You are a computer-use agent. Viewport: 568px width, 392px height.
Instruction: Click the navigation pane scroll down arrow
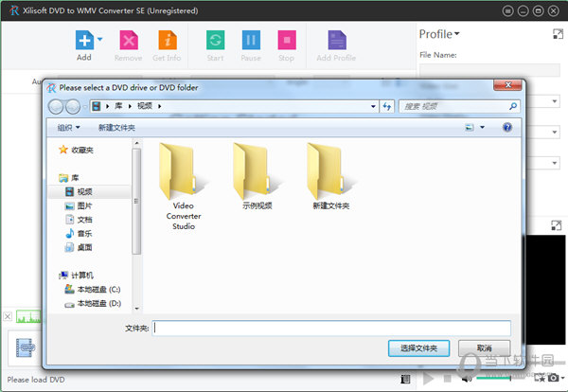136,309
